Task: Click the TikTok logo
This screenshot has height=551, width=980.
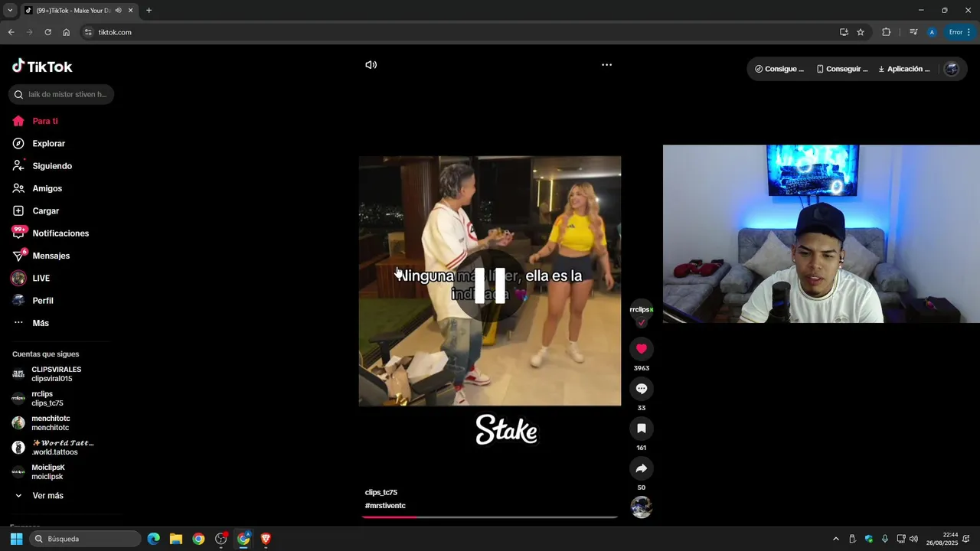Action: [x=42, y=67]
